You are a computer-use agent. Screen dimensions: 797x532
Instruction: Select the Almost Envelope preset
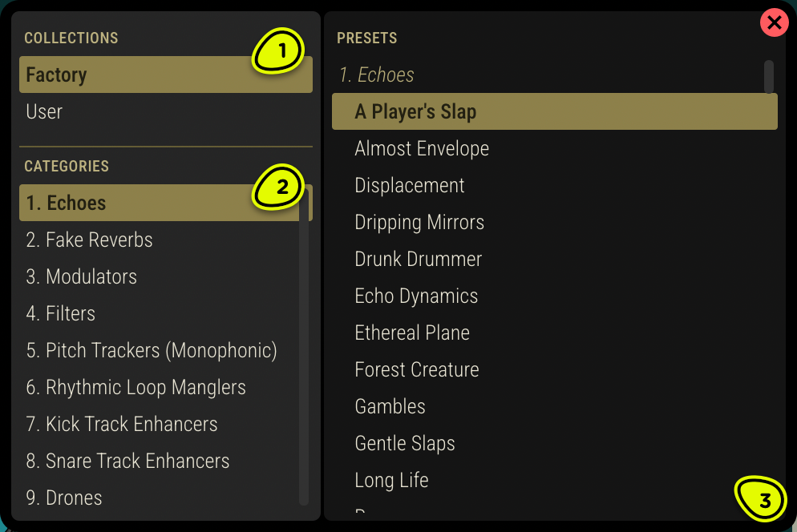(422, 148)
